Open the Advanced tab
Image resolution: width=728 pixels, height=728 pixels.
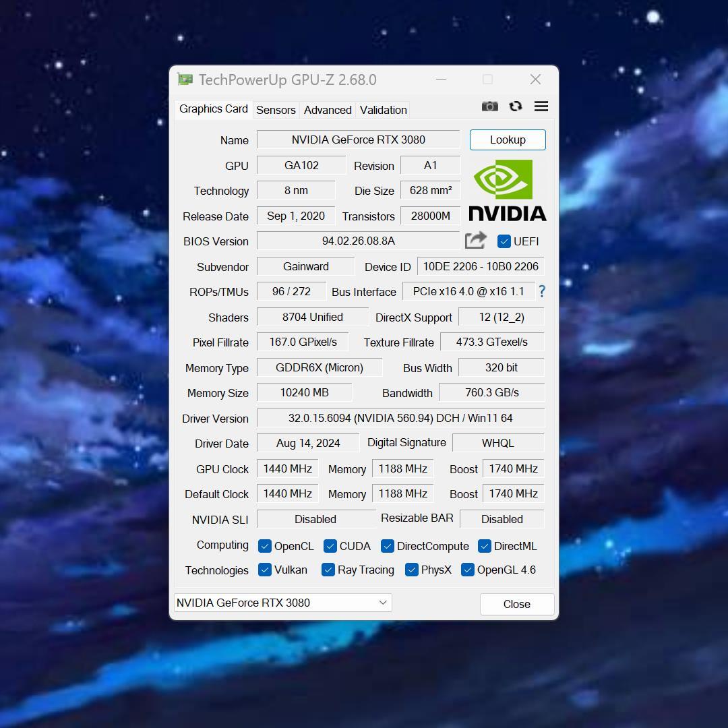327,110
